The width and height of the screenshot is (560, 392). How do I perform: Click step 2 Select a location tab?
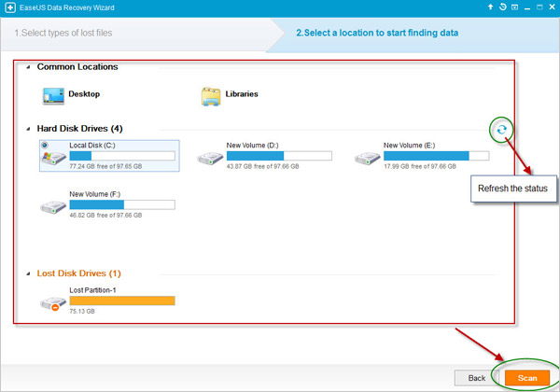383,34
